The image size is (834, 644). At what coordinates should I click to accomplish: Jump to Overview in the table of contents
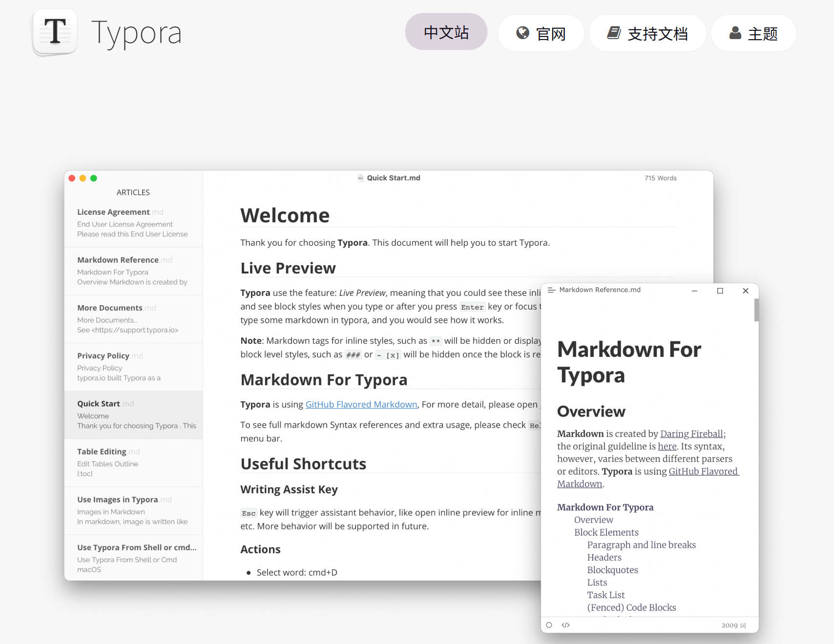pos(593,520)
